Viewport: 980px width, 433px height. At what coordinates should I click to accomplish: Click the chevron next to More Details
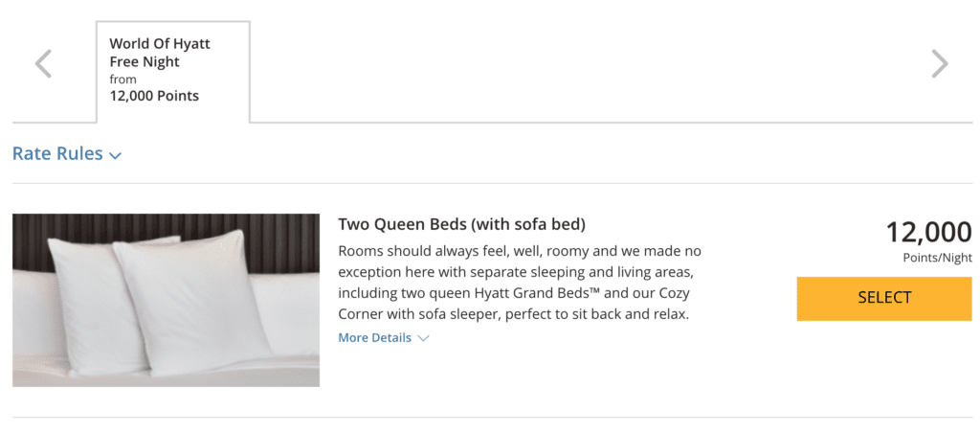click(424, 338)
